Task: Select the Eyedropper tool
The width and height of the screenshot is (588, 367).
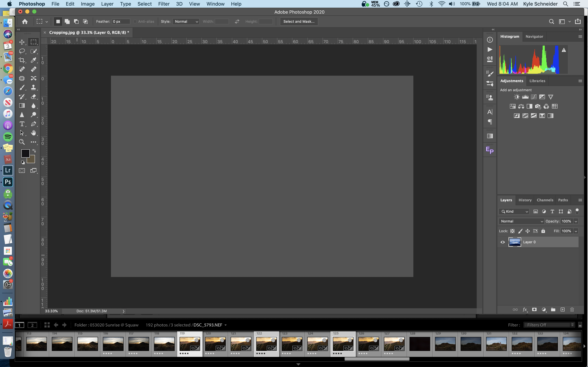Action: [34, 60]
